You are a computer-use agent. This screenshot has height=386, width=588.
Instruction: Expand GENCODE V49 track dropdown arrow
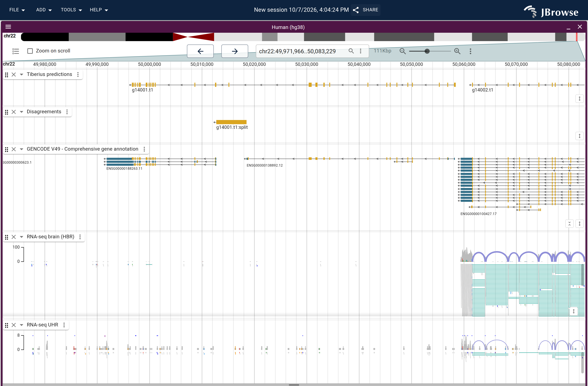(21, 149)
